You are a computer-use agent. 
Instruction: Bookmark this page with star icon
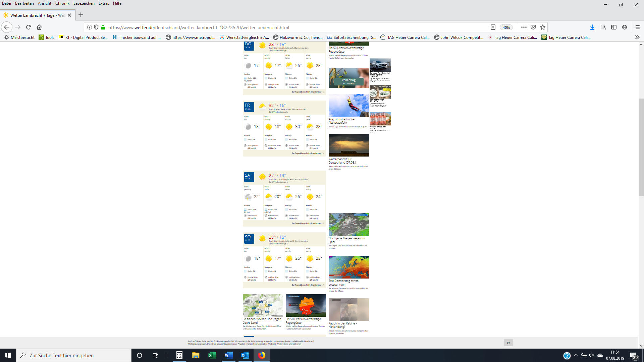(543, 27)
